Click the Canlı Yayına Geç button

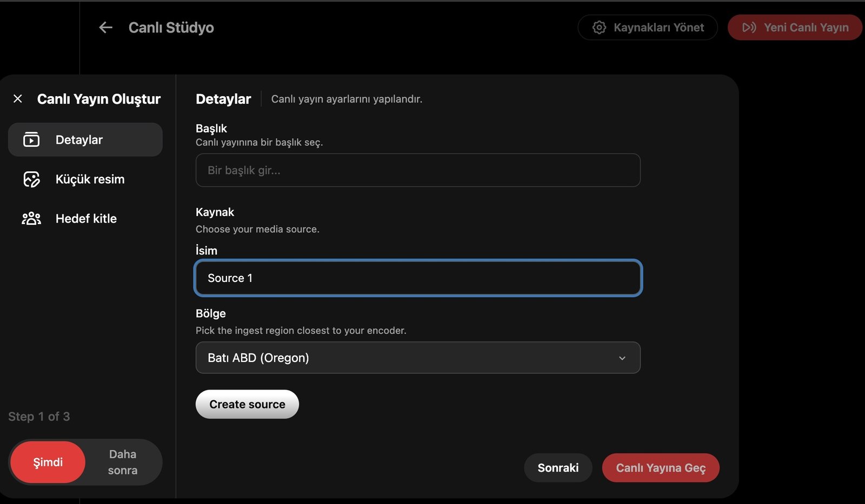point(661,468)
